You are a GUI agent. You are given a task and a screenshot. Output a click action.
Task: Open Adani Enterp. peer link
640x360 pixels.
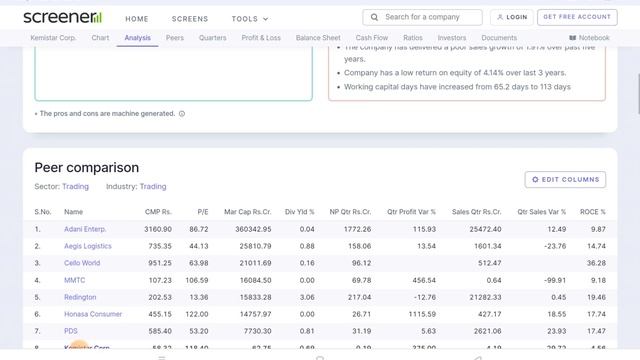click(x=85, y=229)
